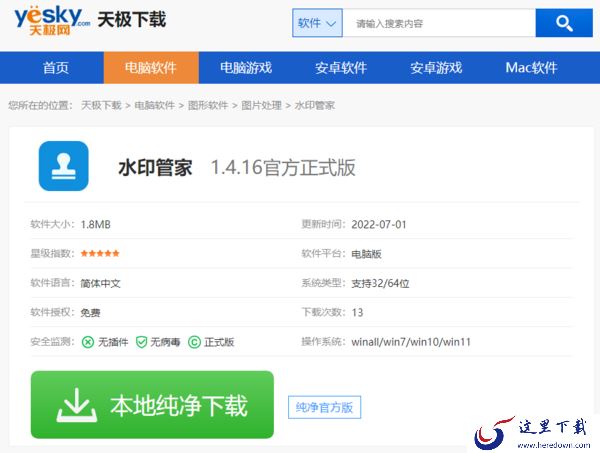Open the 安卓软件 navigation tab
The width and height of the screenshot is (600, 453).
tap(341, 68)
